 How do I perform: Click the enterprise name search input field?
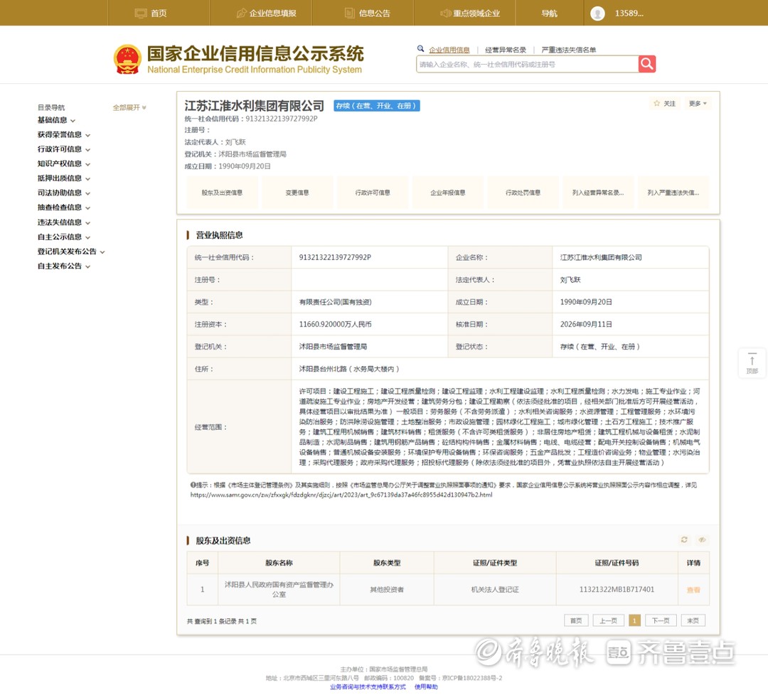pos(527,64)
